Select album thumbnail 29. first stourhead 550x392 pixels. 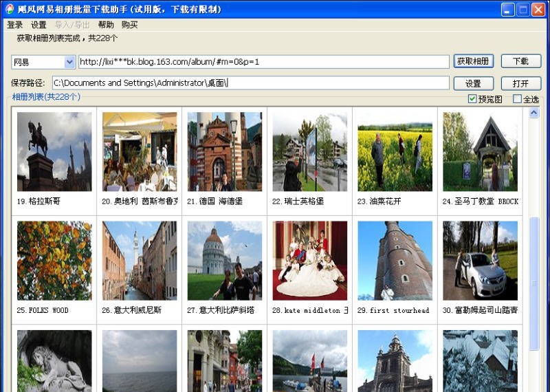(x=395, y=261)
